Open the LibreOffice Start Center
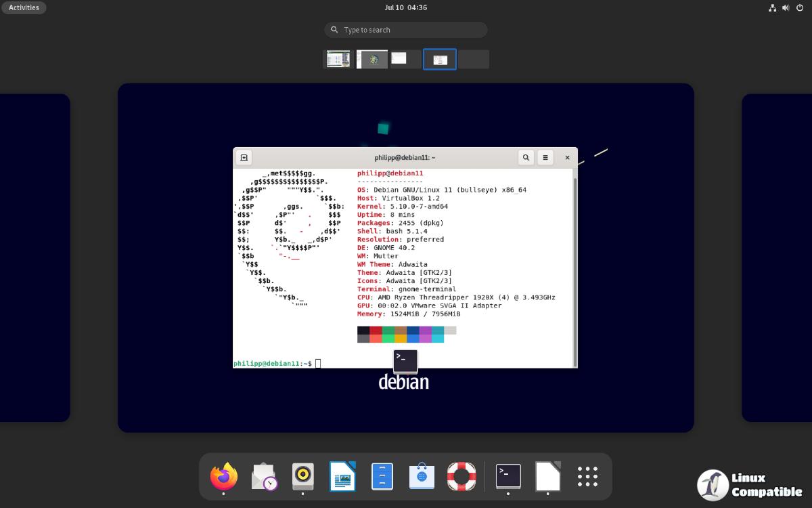The image size is (812, 508). tap(547, 477)
